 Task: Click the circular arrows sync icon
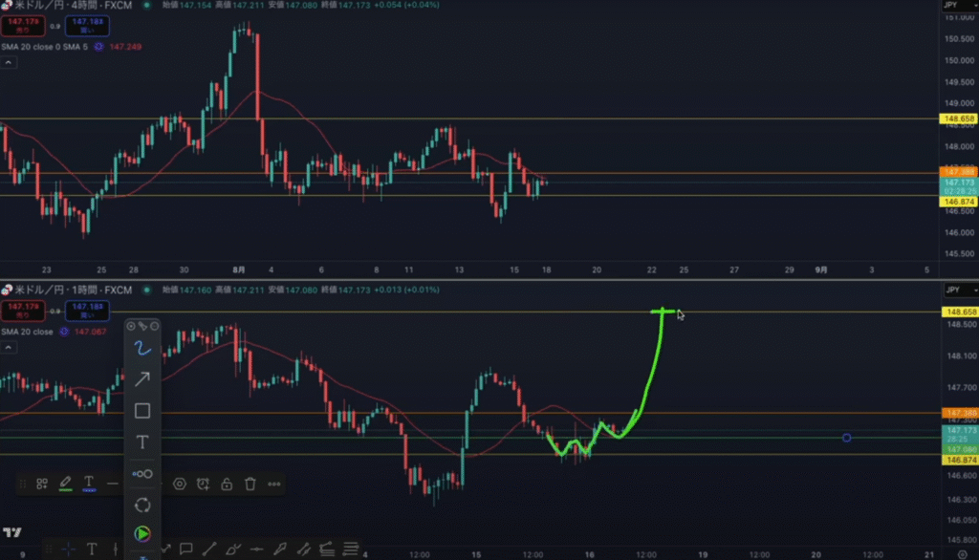pyautogui.click(x=142, y=506)
